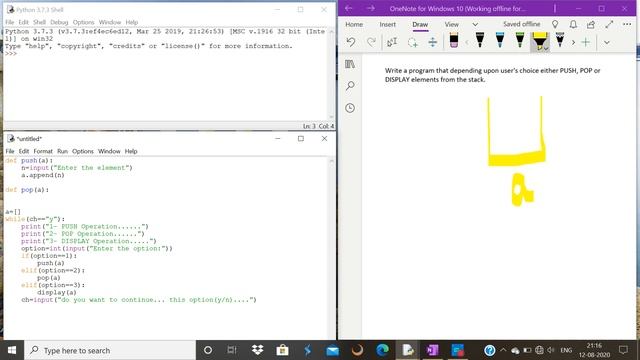Open Microsoft Edge from taskbar
The height and width of the screenshot is (360, 640).
(x=382, y=350)
